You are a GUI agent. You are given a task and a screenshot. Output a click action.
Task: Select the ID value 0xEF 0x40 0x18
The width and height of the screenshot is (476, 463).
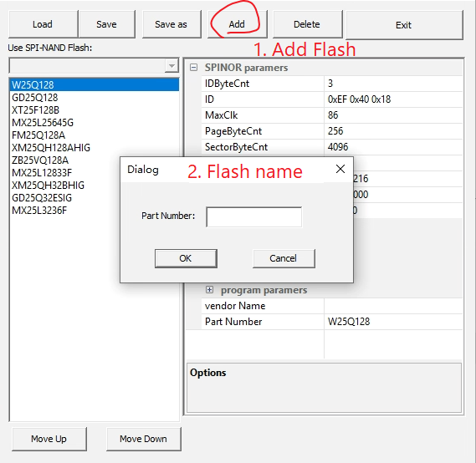[393, 99]
